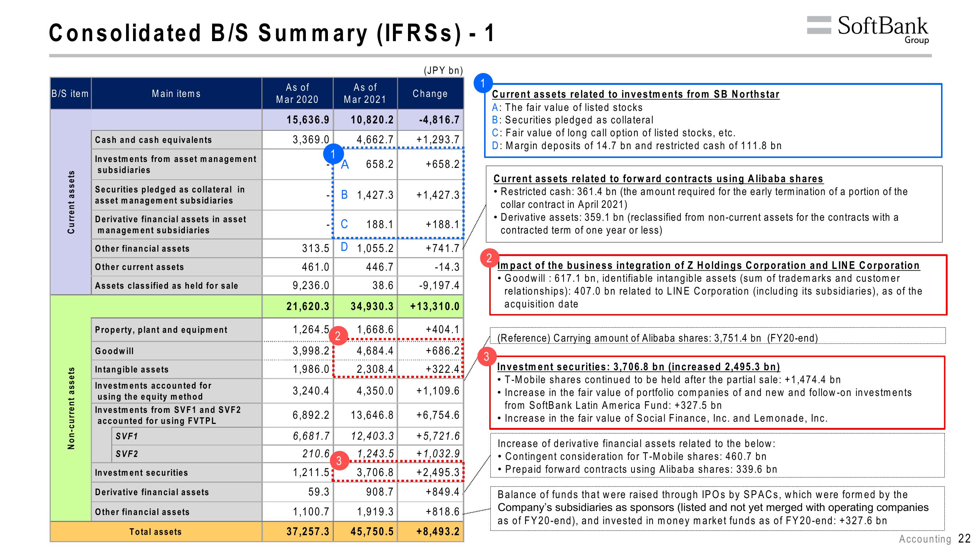Click heading 'Investment securities: 3,706.8 bn (increased 2,495.3 bn)'
This screenshot has width=980, height=551.
(x=639, y=367)
